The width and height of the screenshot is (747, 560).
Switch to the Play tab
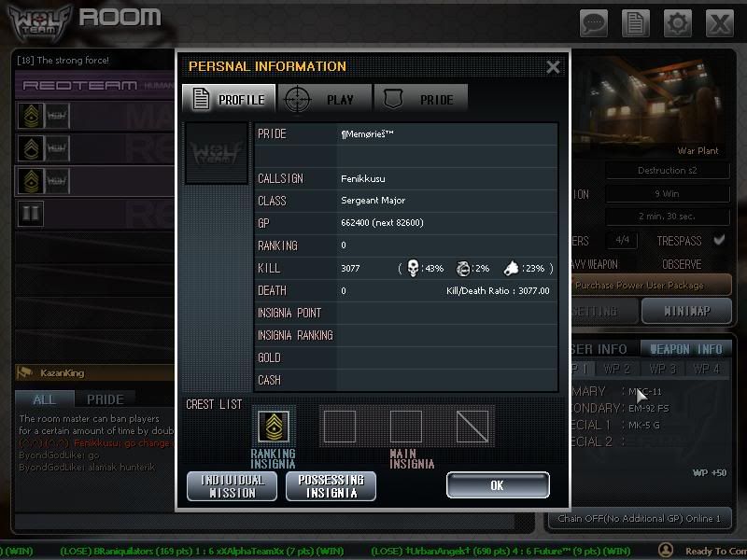pyautogui.click(x=325, y=99)
